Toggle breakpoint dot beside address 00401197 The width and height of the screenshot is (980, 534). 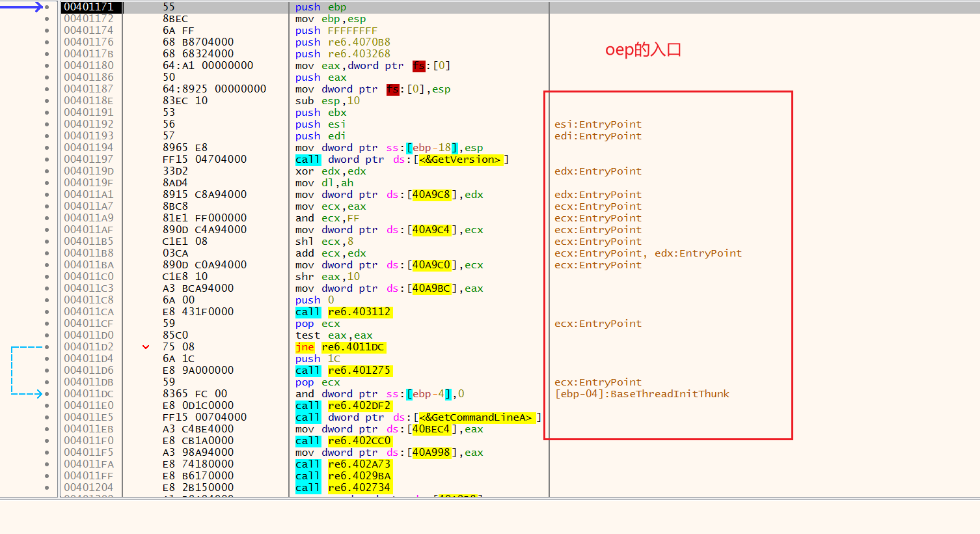(47, 160)
